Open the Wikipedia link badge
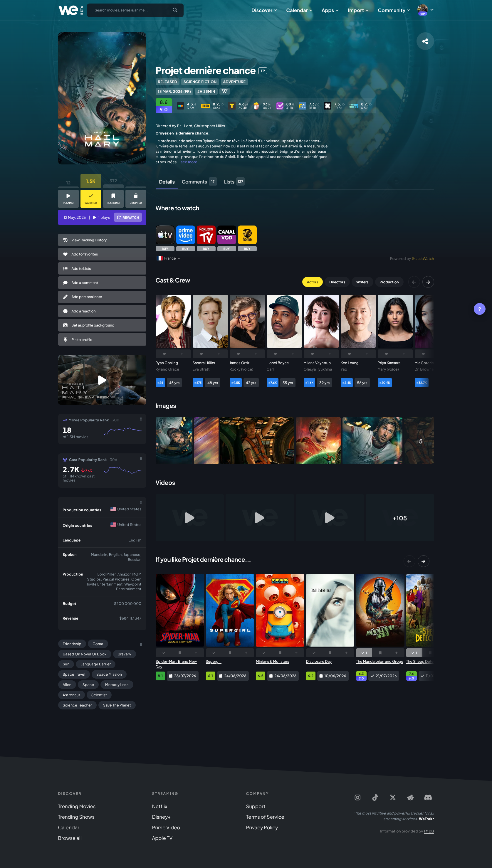 tap(224, 91)
